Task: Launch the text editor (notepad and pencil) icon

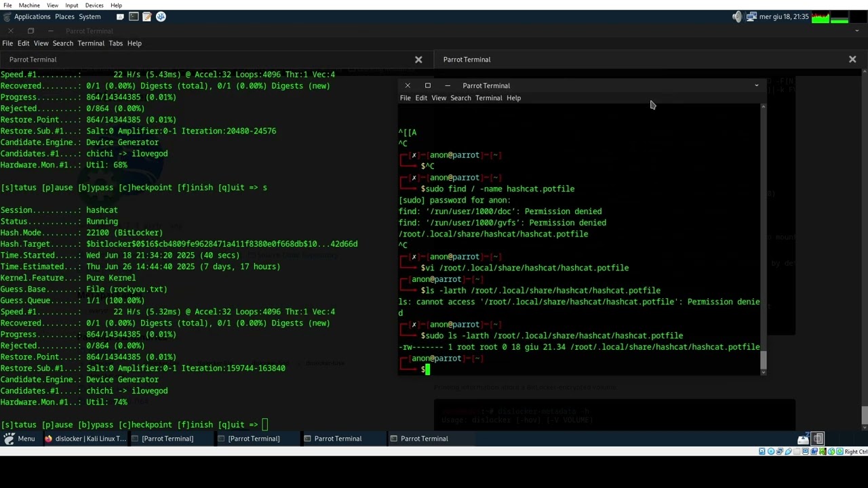Action: (146, 16)
